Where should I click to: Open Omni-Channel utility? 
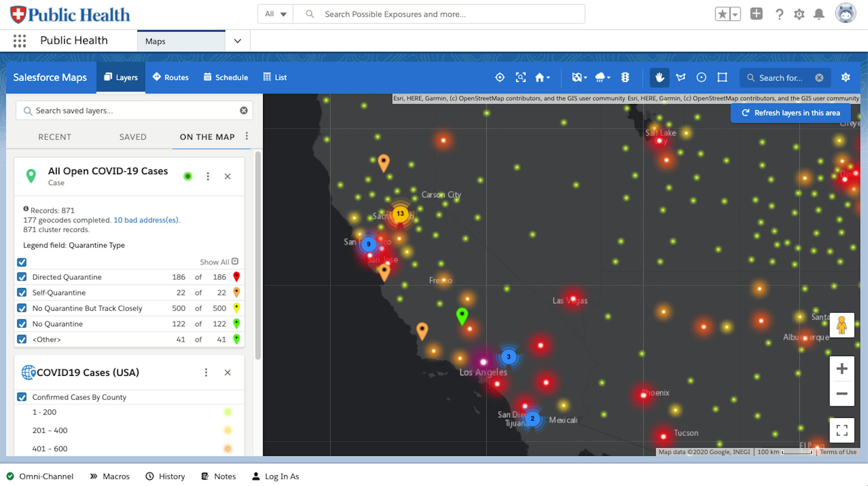click(40, 476)
